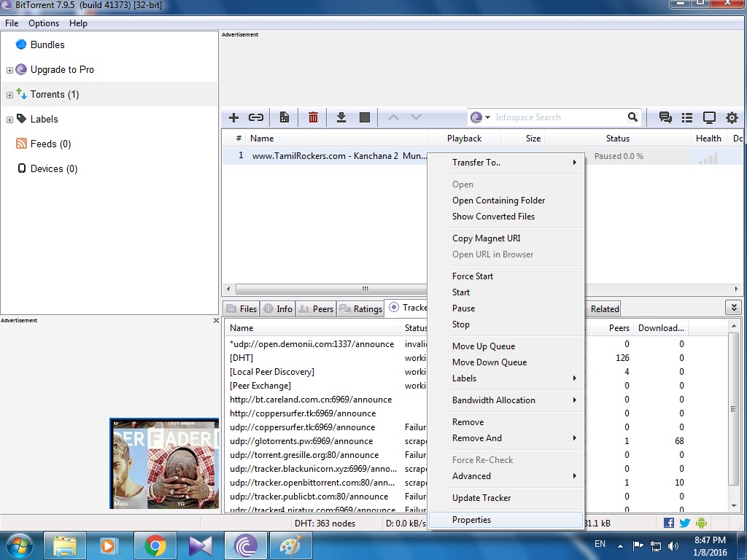Screen dimensions: 747x560
Task: Choose Pause from context menu
Action: coord(506,308)
